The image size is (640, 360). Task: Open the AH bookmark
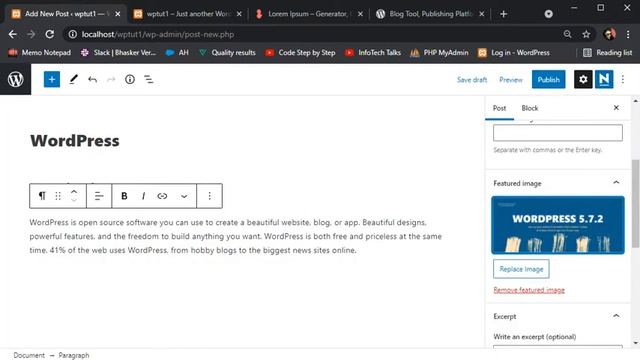coord(177,52)
